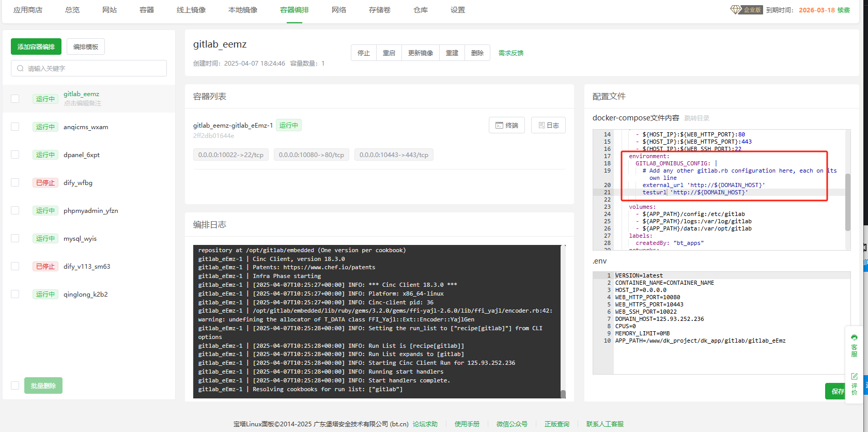Select dify_v113_sm63 in compose list
Viewport: 868px width, 432px height.
click(x=87, y=266)
